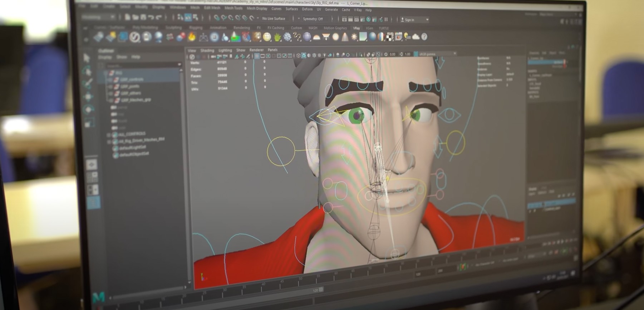The image size is (644, 310).
Task: Select the Rotate tool in toolbox
Action: click(89, 110)
